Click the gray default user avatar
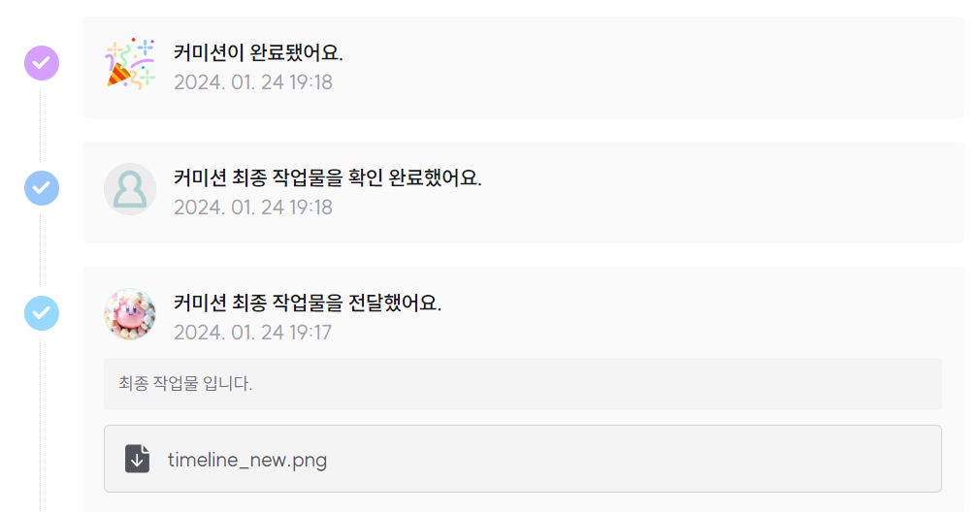Viewport: 980px width, 512px height. [x=129, y=189]
